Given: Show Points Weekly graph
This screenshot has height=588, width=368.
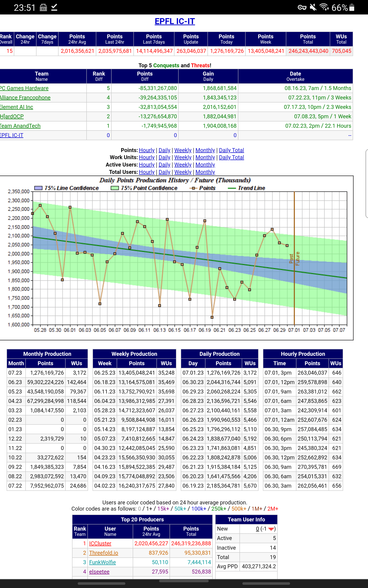Looking at the screenshot, I should click(x=183, y=150).
